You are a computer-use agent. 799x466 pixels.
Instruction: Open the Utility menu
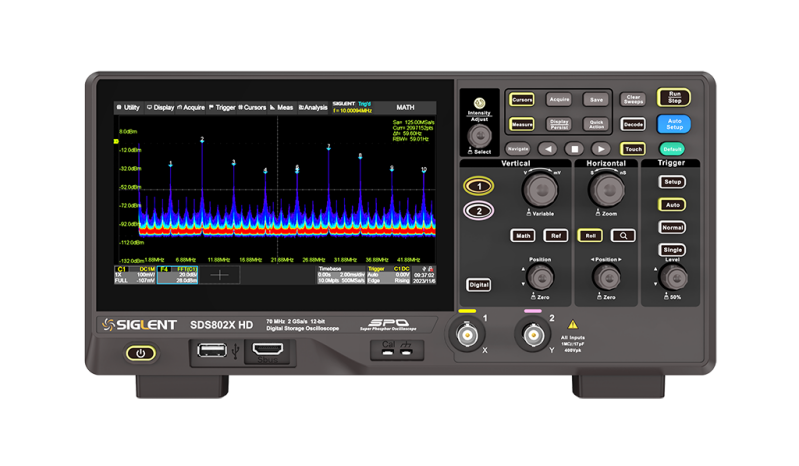tap(128, 107)
